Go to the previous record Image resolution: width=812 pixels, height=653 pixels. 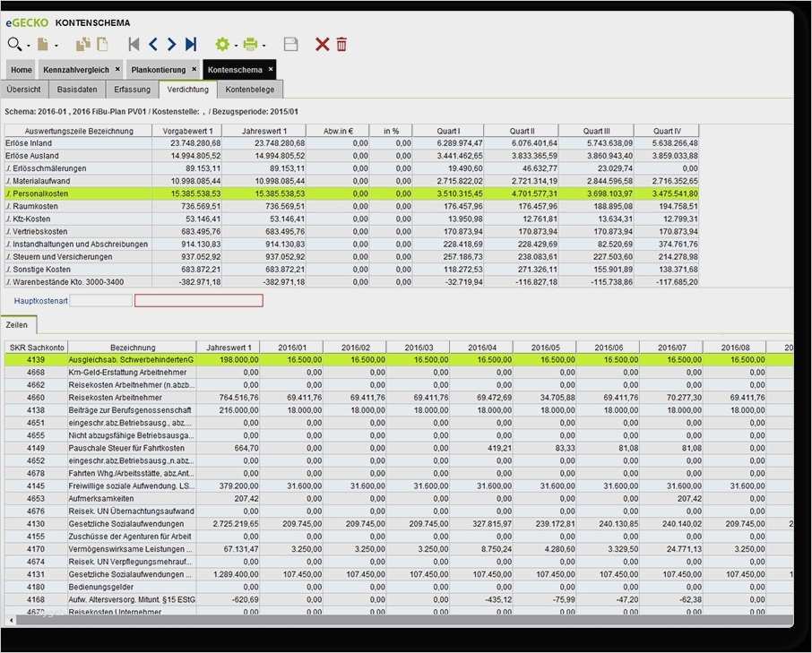pyautogui.click(x=152, y=43)
